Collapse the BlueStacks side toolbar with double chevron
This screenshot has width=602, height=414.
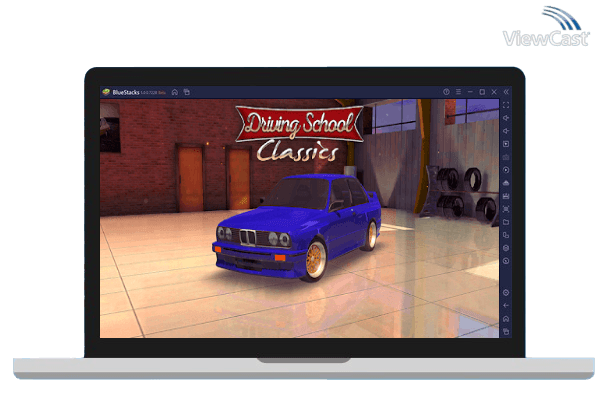(506, 92)
